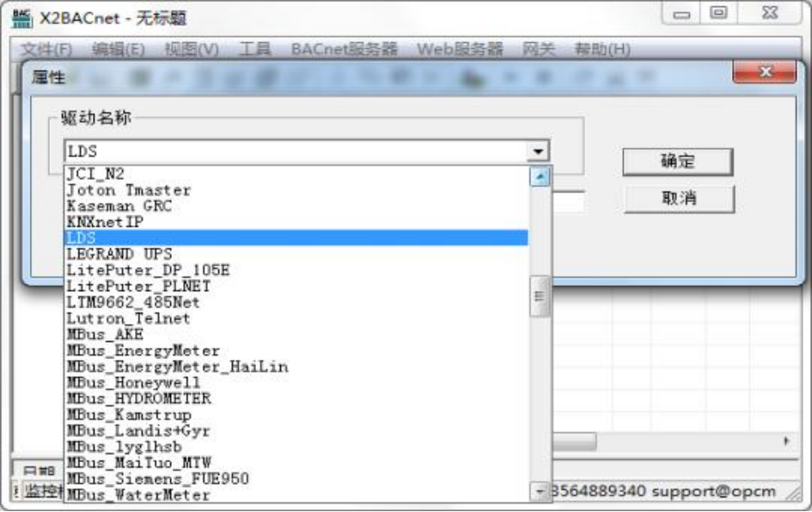Close the X2BACnet main window

[x=770, y=13]
